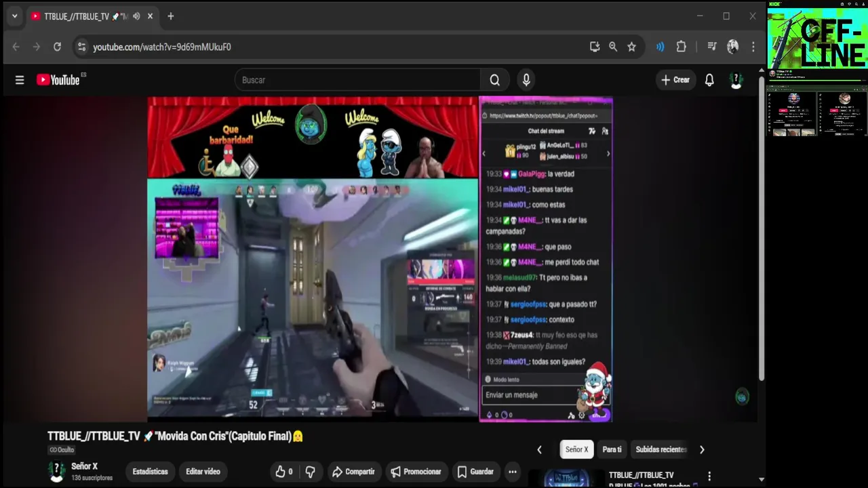Click the video title 'Movida Con Cris'
Screen dimensions: 868x488
click(x=175, y=436)
